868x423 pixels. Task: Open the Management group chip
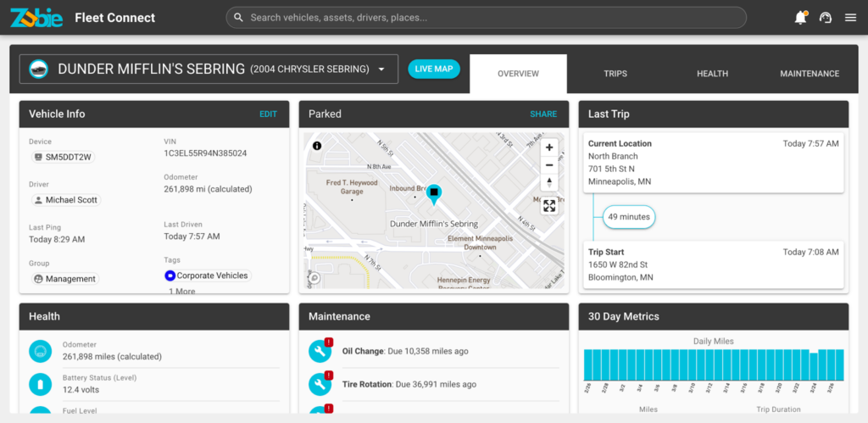[x=65, y=279]
